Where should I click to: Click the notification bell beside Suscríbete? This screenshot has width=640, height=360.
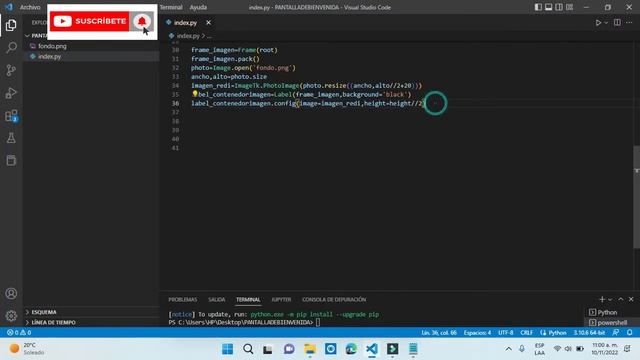tap(142, 21)
